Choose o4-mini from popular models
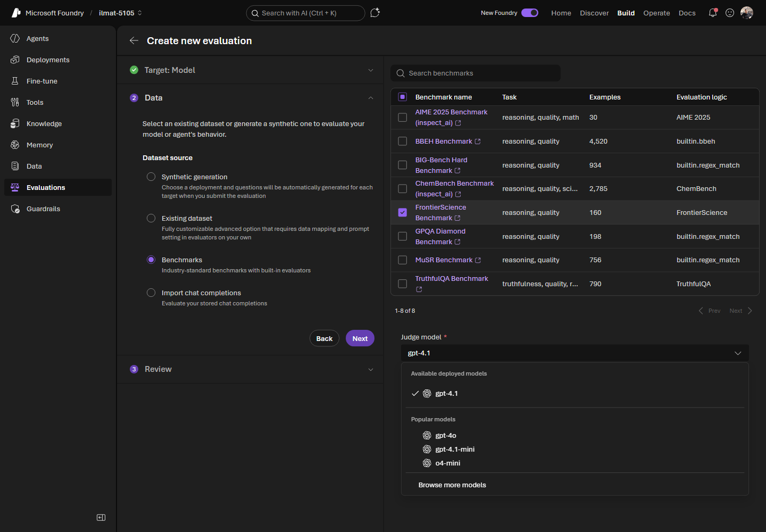Image resolution: width=766 pixels, height=532 pixels. click(575, 463)
